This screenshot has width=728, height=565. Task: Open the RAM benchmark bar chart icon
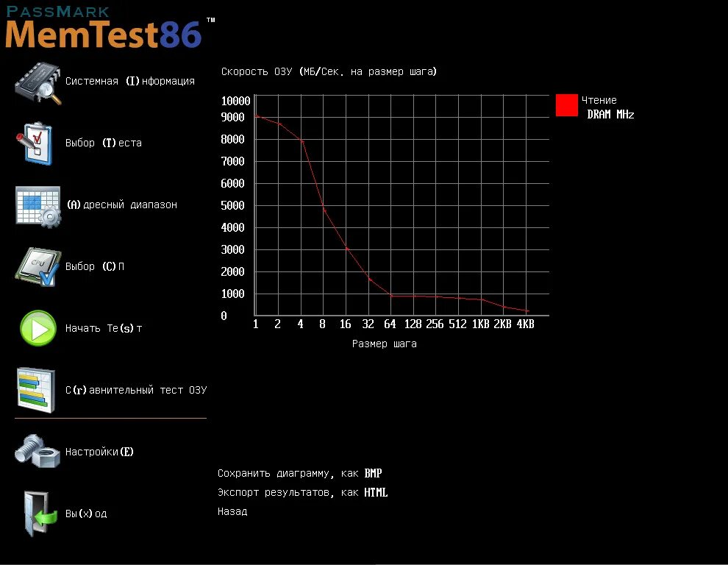point(36,391)
